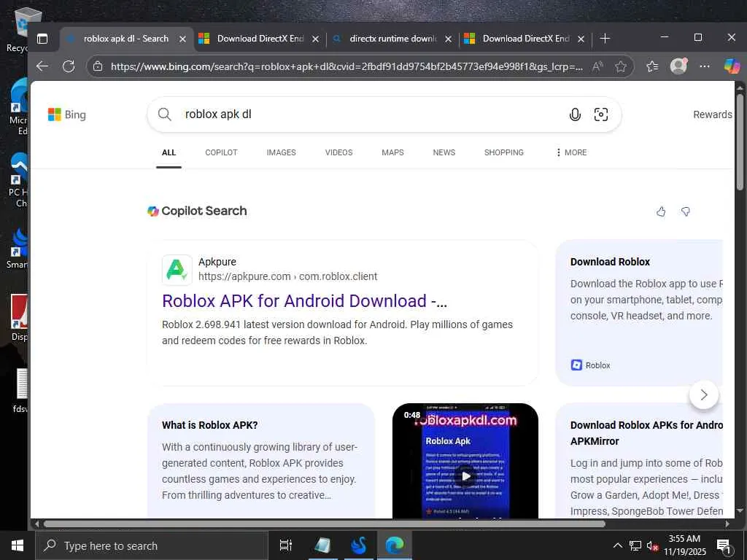Click the Bing logo
Screen dimensions: 747x560
coord(67,114)
